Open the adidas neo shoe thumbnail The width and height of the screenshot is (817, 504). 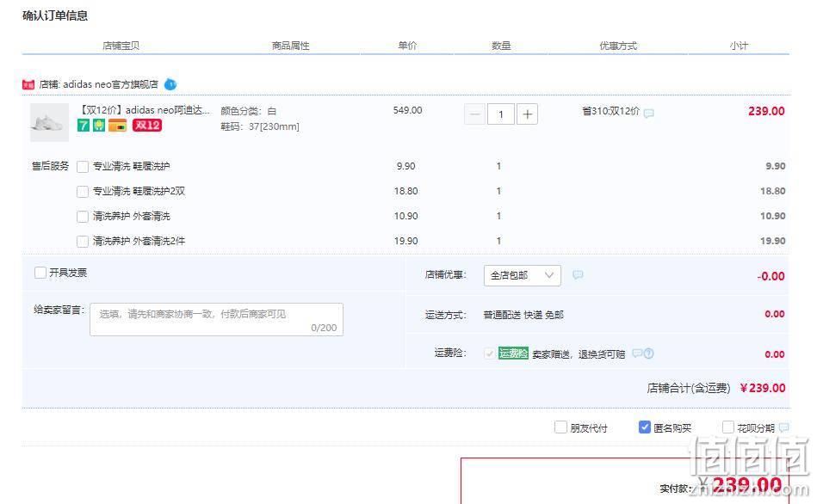49,122
